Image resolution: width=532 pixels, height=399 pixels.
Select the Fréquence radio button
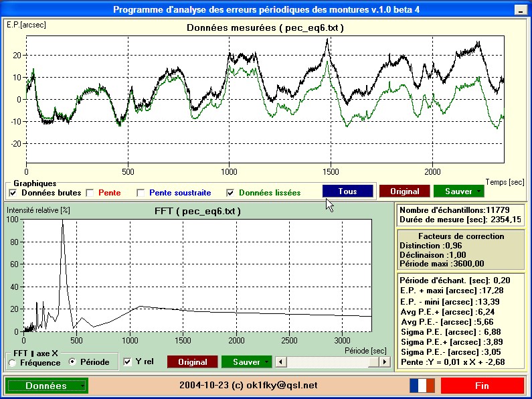[x=12, y=363]
